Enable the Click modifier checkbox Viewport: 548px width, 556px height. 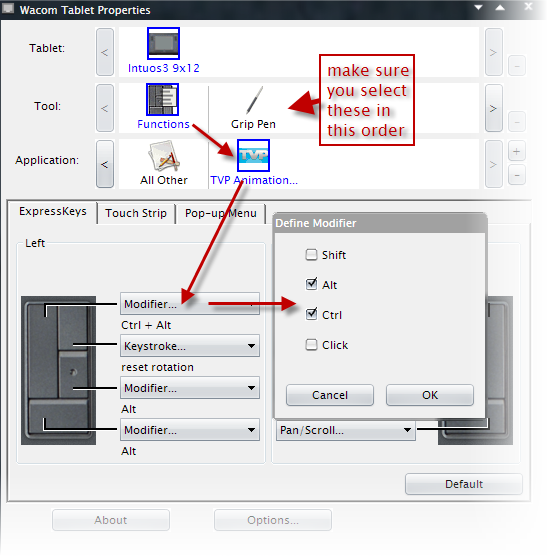311,345
